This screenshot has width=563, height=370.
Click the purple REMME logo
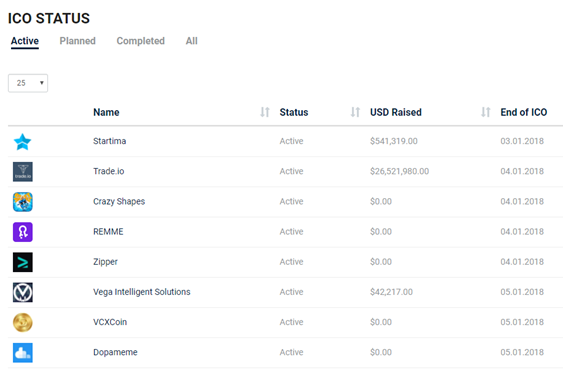pos(23,232)
